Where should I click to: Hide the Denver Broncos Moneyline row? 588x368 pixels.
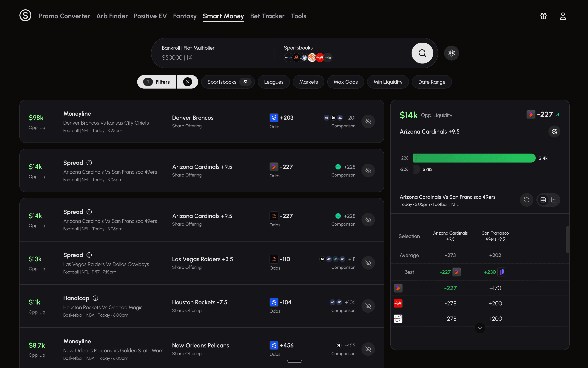(x=368, y=121)
